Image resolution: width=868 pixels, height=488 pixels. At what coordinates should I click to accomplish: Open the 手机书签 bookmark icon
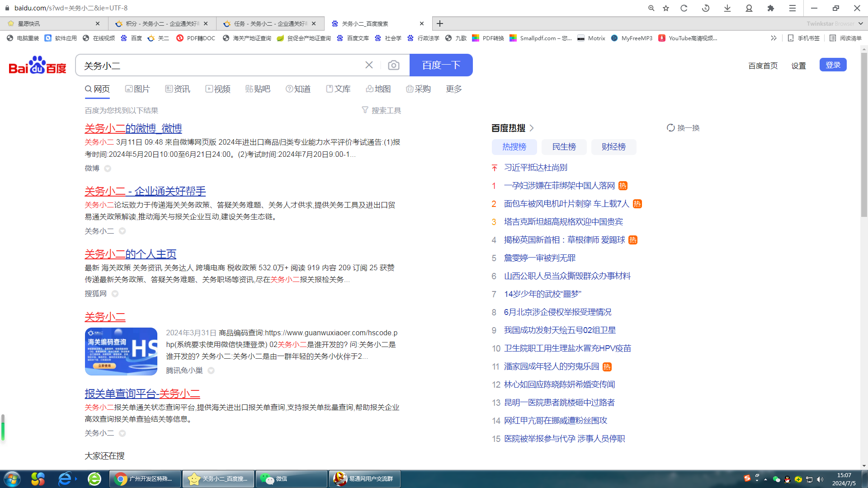pos(803,38)
